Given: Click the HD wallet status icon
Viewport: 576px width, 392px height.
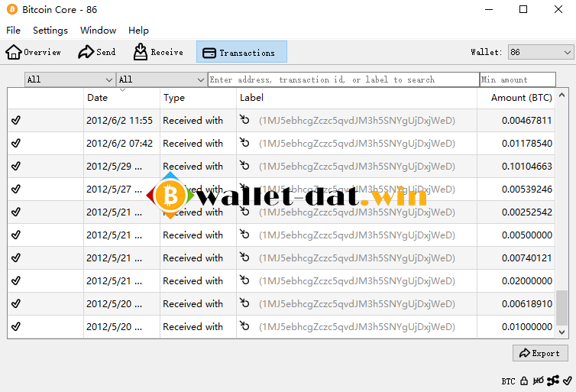Looking at the screenshot, I should [x=538, y=381].
